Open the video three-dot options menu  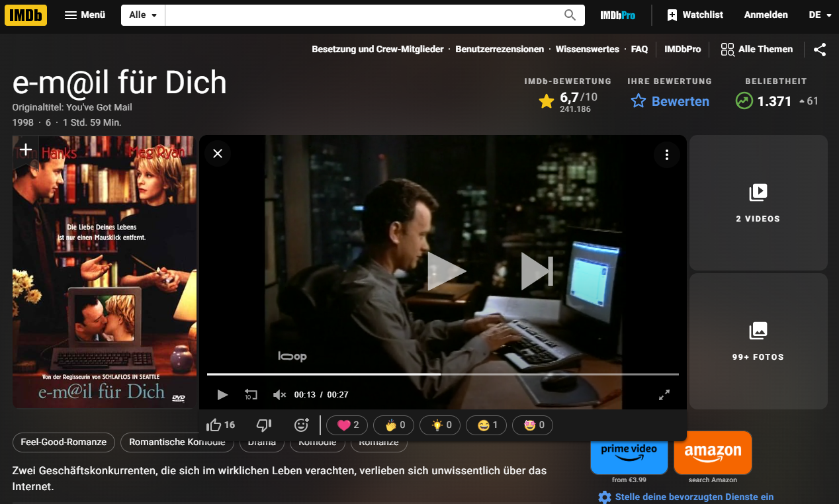tap(666, 155)
